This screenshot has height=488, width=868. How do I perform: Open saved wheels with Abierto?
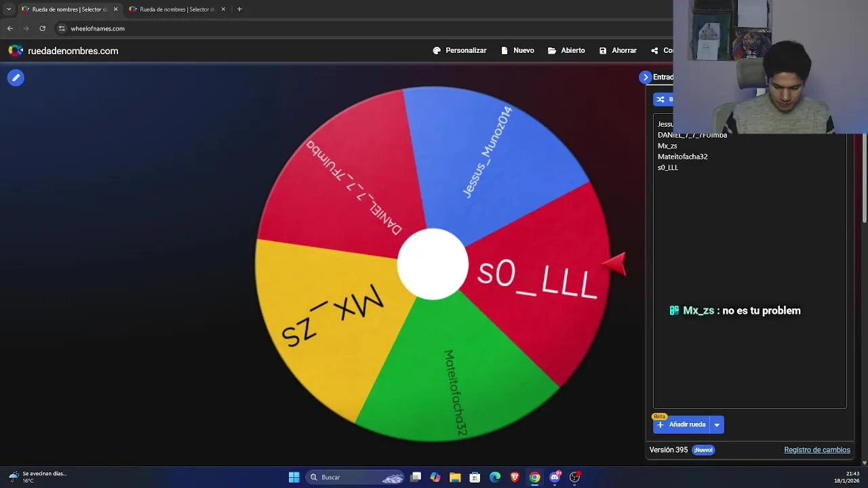coord(566,51)
